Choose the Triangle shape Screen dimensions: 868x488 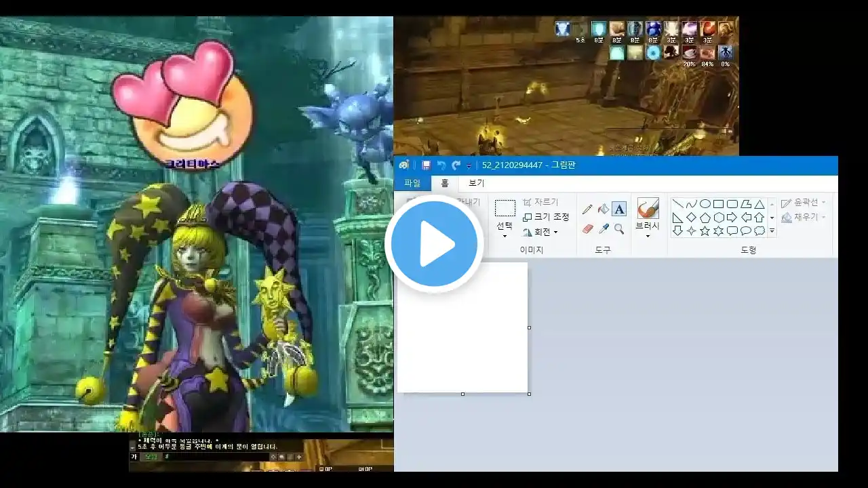(x=759, y=204)
